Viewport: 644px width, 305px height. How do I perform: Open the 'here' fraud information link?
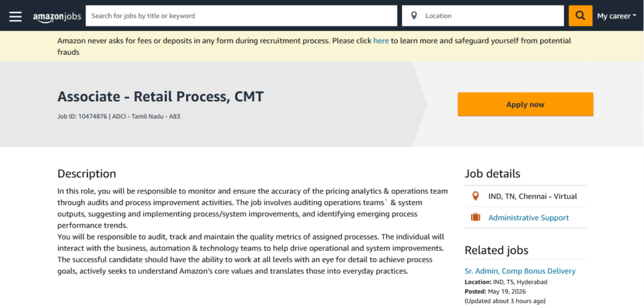pyautogui.click(x=380, y=41)
